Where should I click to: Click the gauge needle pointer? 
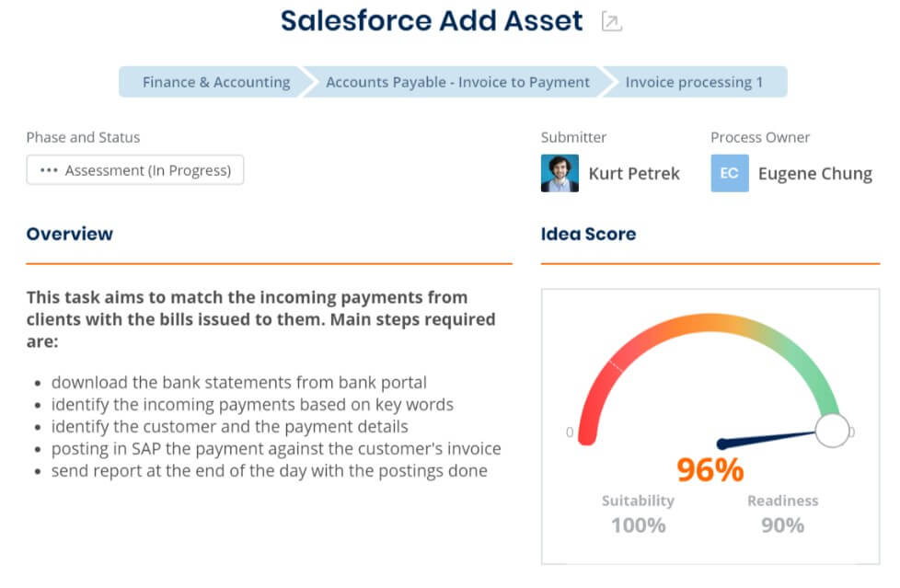tap(767, 439)
